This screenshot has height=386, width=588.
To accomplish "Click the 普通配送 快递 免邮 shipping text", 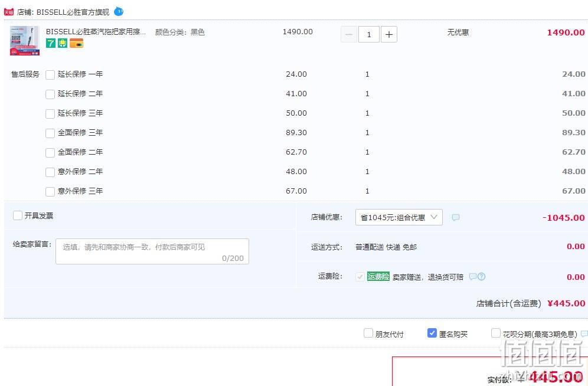I will click(x=386, y=247).
